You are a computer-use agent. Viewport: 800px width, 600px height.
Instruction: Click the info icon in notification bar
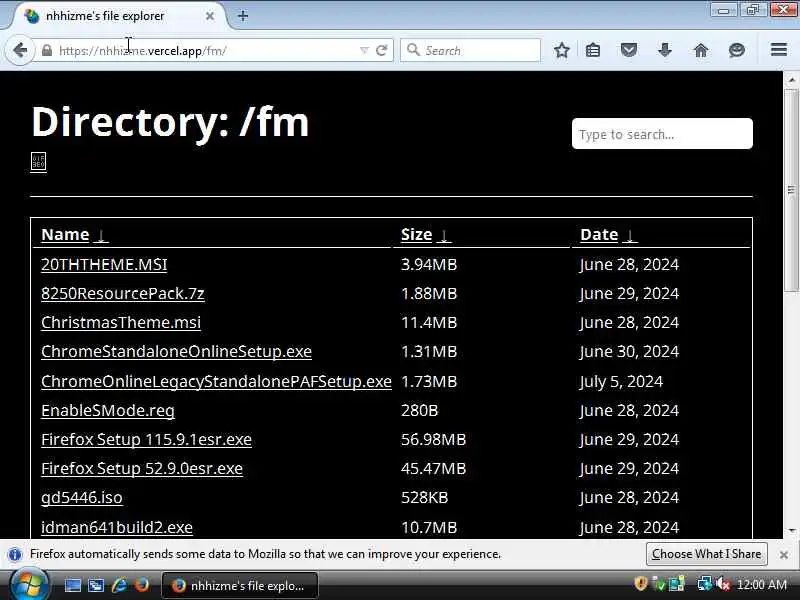coord(15,554)
